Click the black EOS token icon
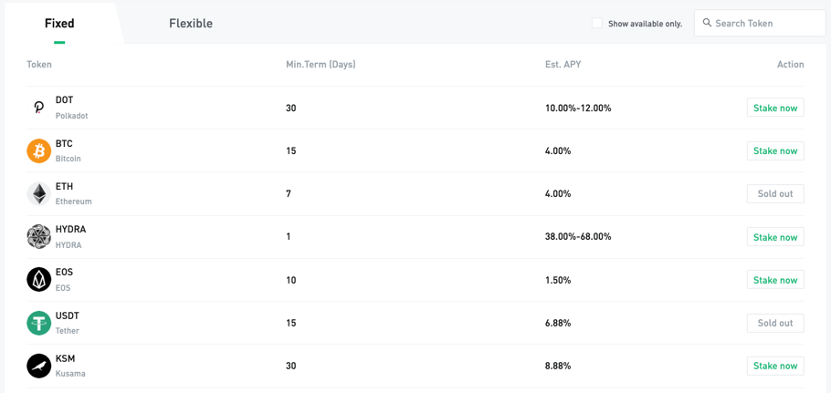832x394 pixels. tap(39, 279)
